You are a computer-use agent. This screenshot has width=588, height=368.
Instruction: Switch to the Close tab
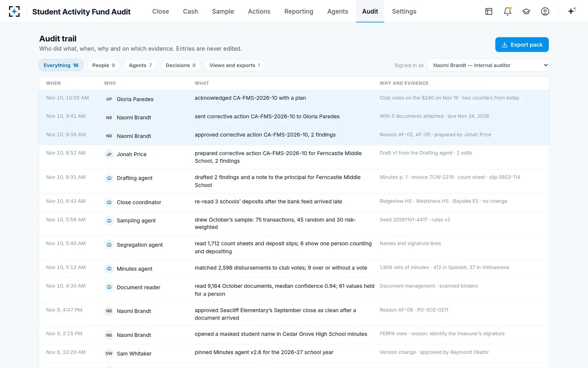point(160,11)
